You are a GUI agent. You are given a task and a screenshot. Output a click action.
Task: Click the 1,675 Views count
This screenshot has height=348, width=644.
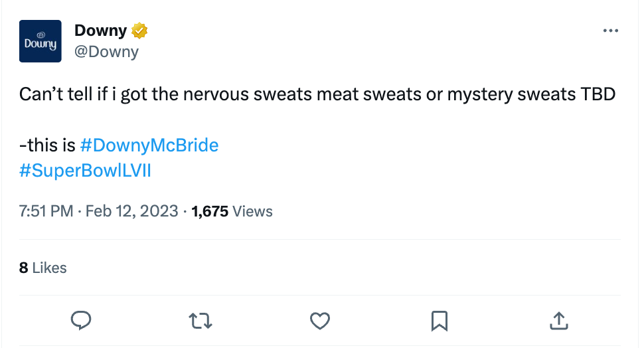click(232, 211)
